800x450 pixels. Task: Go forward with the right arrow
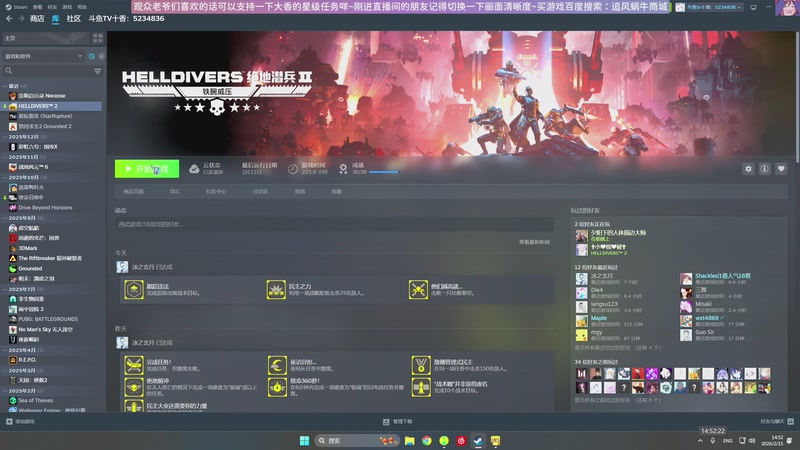click(21, 18)
